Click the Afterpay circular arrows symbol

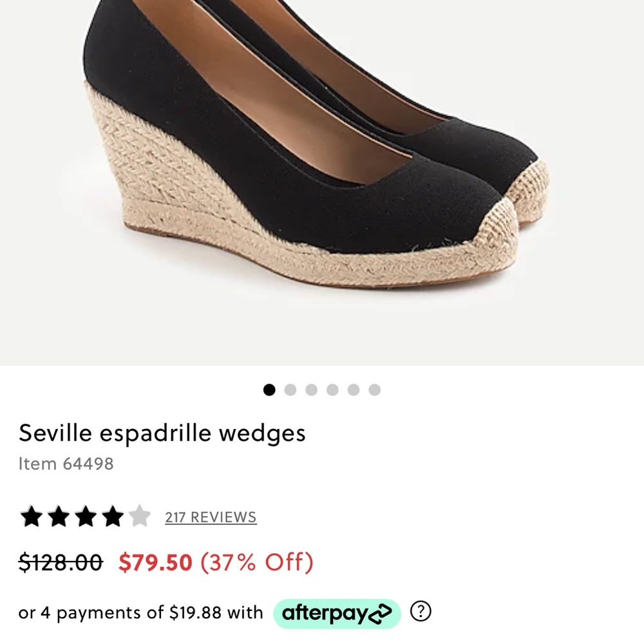tap(381, 613)
